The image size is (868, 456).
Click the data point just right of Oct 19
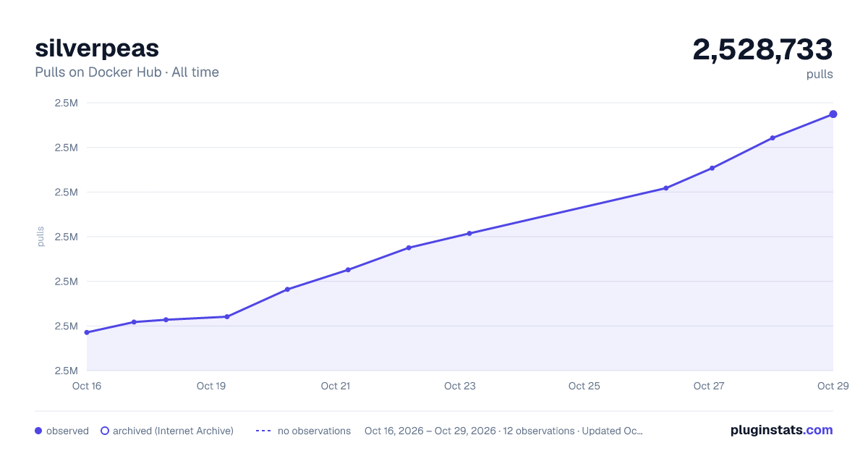(227, 316)
